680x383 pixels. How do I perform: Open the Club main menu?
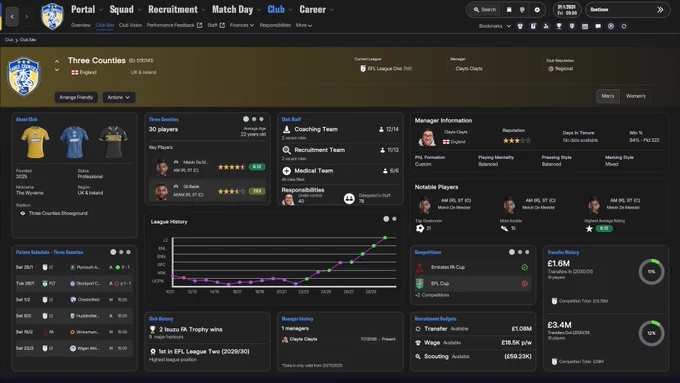[276, 10]
